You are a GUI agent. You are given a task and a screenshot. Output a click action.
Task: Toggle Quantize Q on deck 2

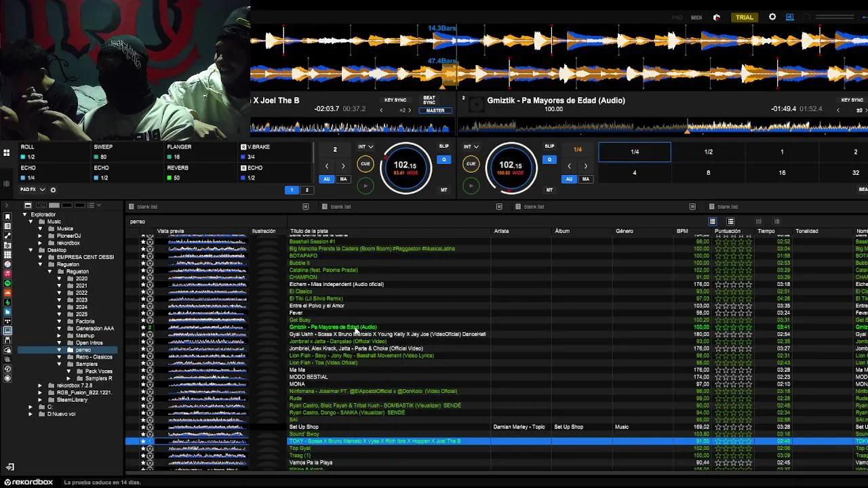[x=549, y=160]
